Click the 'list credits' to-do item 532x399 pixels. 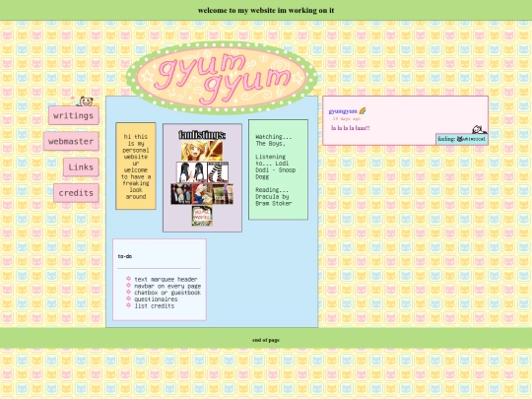click(x=154, y=306)
